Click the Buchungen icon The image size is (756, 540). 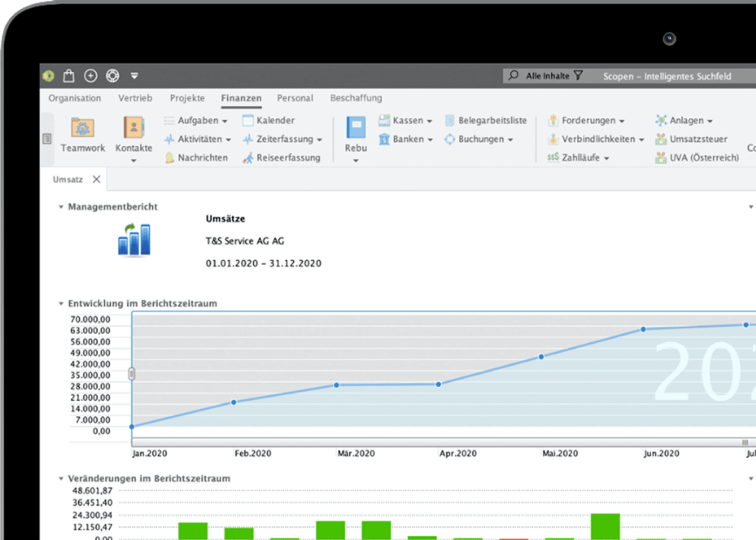point(450,139)
